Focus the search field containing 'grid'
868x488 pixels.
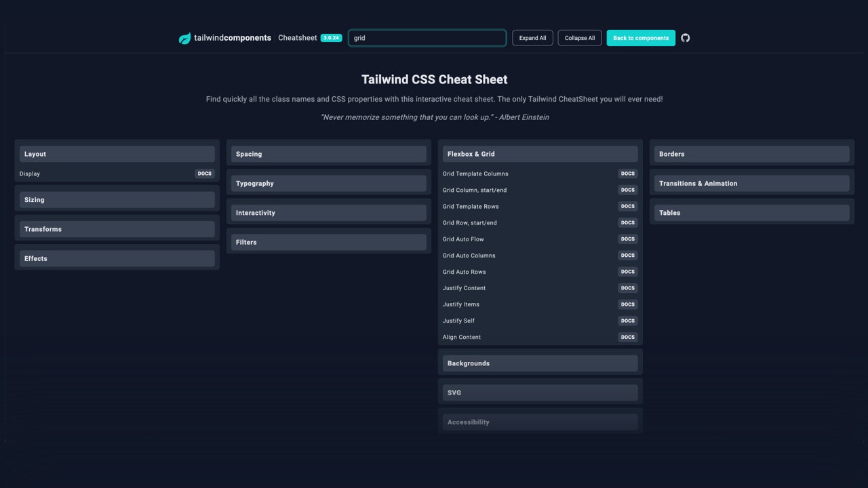point(427,38)
